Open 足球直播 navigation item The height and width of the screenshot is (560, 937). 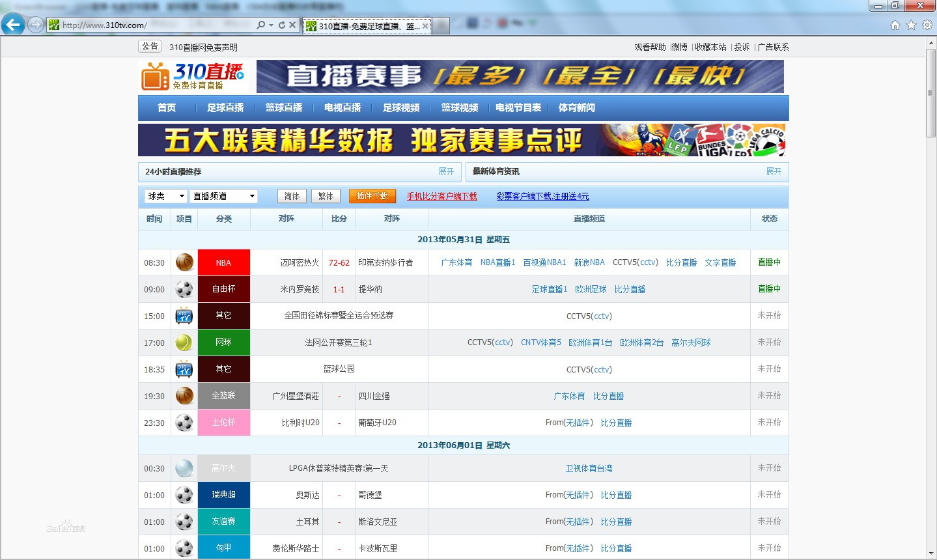pos(225,107)
